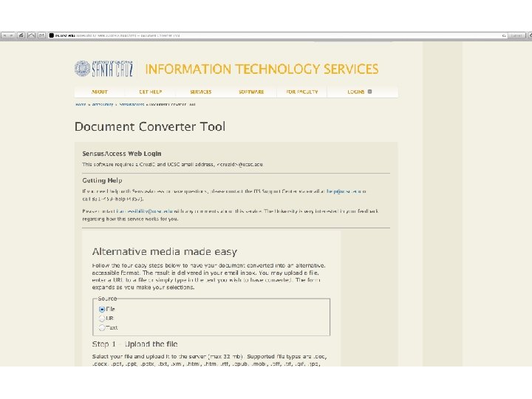Click the Source fieldset label
Image resolution: width=532 pixels, height=399 pixels.
coord(107,299)
